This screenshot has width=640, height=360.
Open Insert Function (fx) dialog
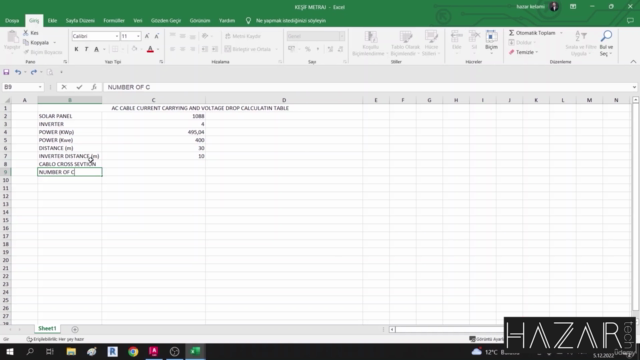[x=94, y=87]
